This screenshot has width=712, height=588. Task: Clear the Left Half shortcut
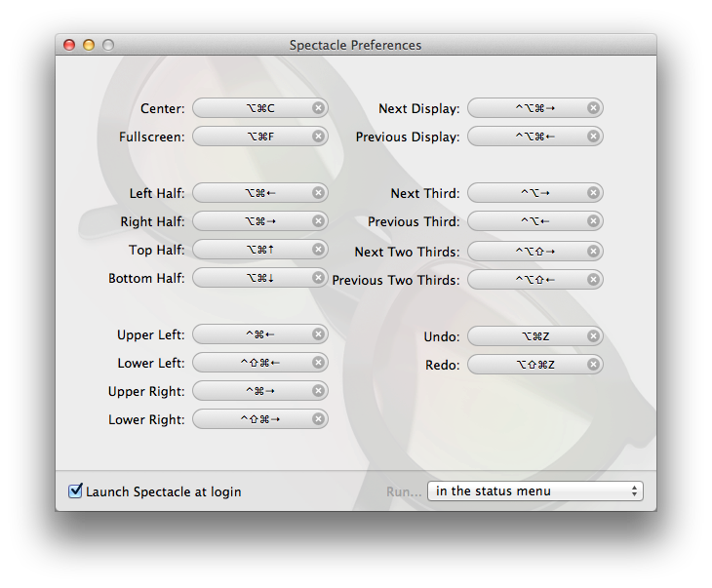click(x=318, y=193)
